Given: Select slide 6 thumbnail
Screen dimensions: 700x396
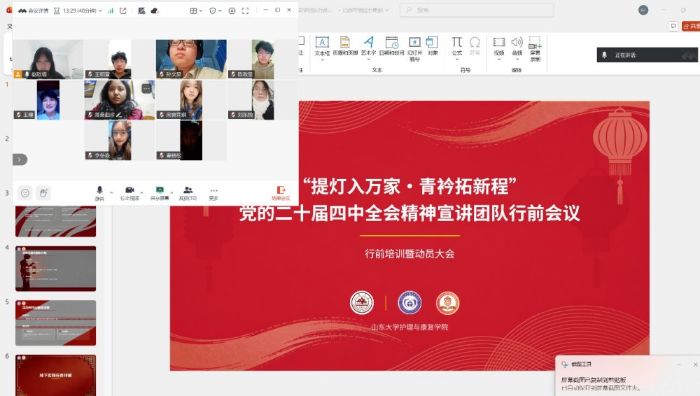Looking at the screenshot, I should (55, 375).
